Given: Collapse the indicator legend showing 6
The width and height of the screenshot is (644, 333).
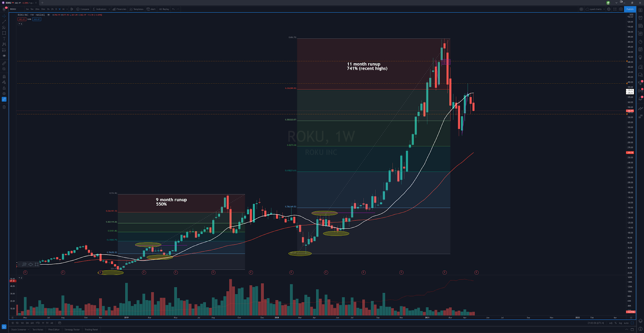Looking at the screenshot, I should click(20, 24).
